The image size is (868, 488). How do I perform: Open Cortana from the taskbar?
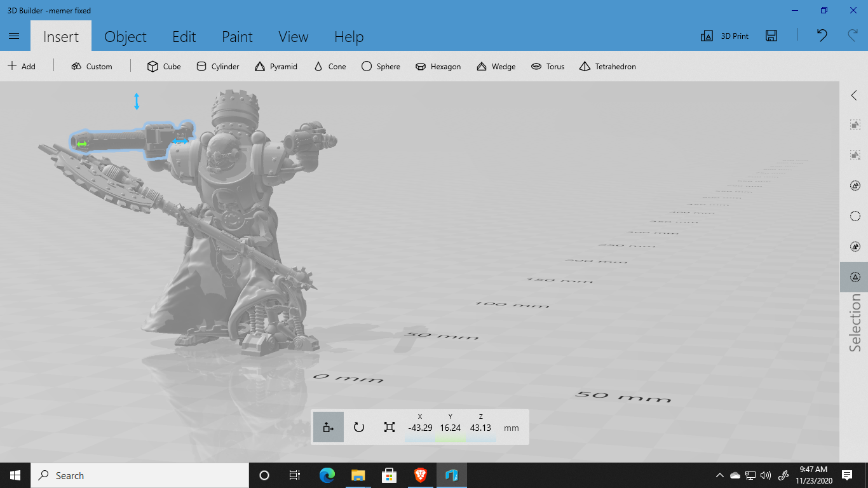264,475
